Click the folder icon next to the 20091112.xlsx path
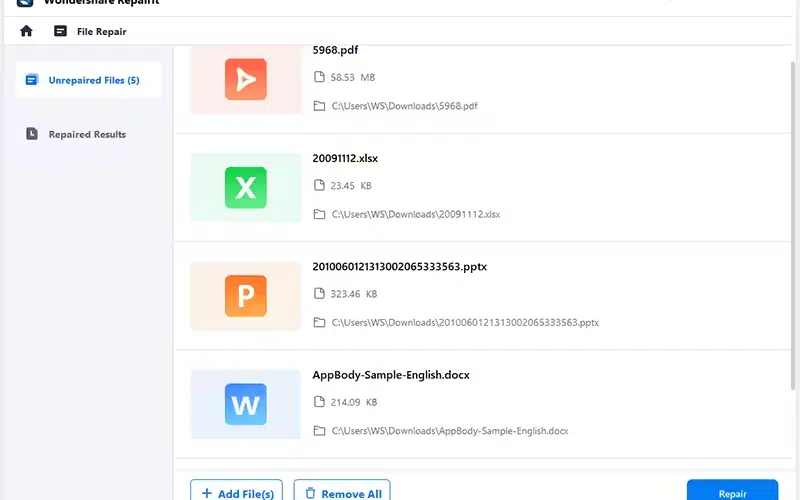Viewport: 800px width, 500px height. [x=319, y=214]
